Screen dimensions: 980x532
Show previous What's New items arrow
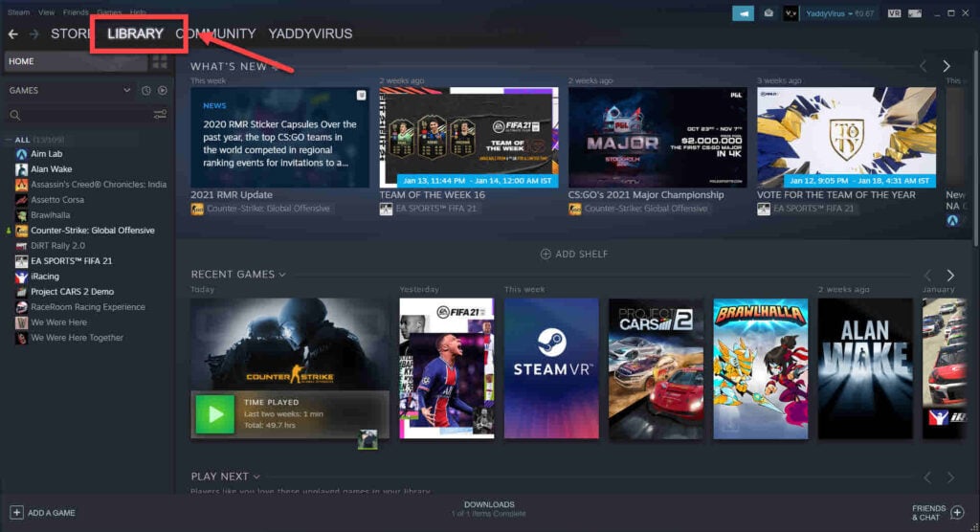(x=924, y=66)
